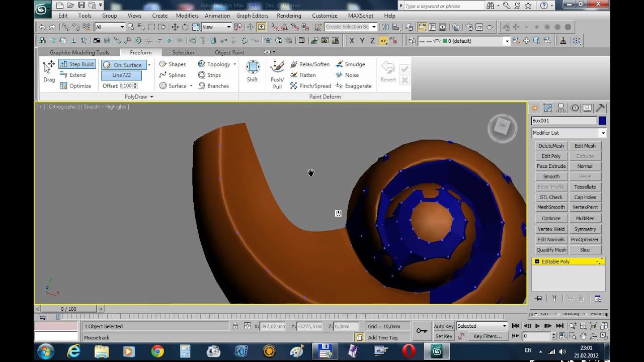Click the MeshSmooth modifier button
Image resolution: width=644 pixels, height=362 pixels.
click(x=551, y=207)
